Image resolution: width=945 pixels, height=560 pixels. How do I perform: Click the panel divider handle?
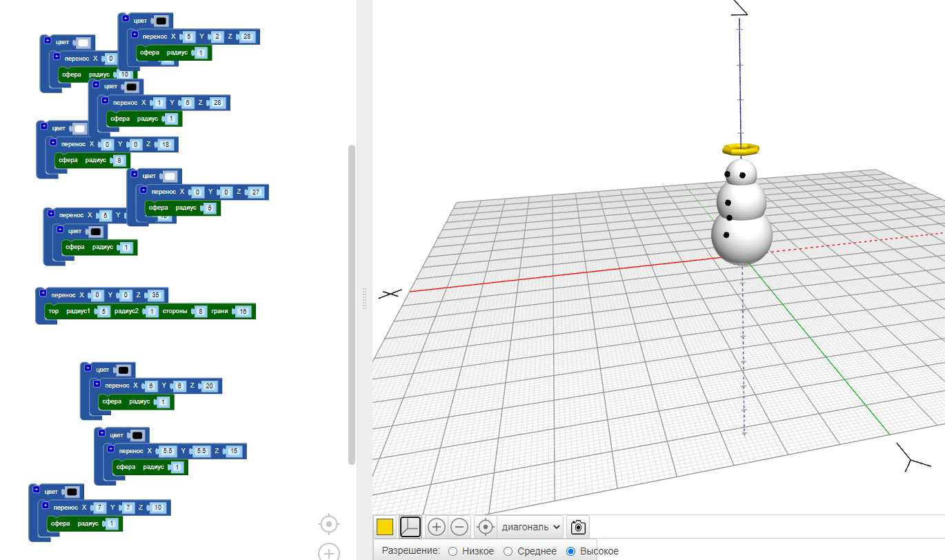pyautogui.click(x=364, y=298)
